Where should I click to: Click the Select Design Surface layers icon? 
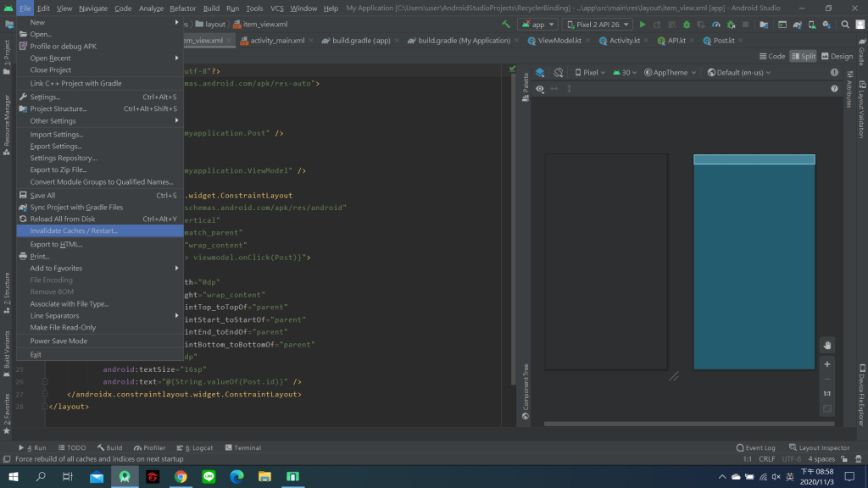(x=540, y=73)
